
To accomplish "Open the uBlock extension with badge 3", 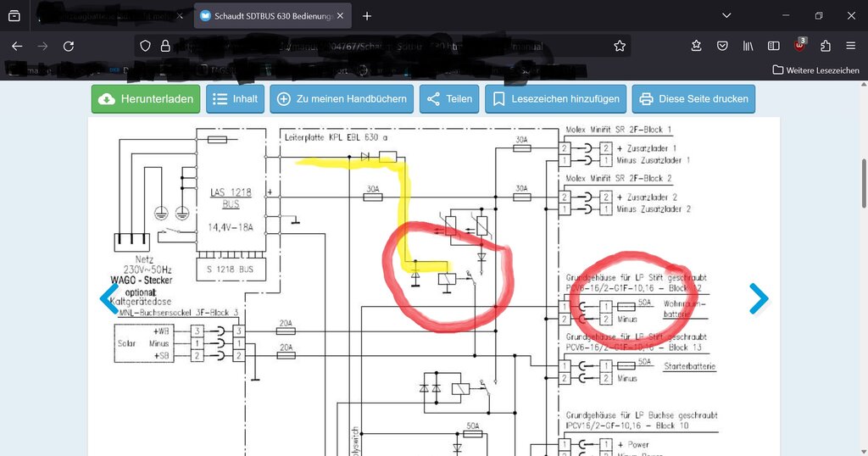I will pos(800,46).
